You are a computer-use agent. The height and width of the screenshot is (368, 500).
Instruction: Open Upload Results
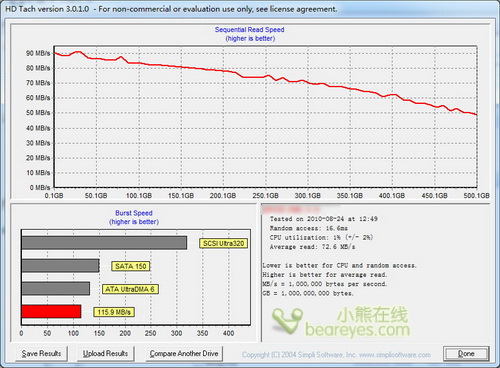[105, 353]
